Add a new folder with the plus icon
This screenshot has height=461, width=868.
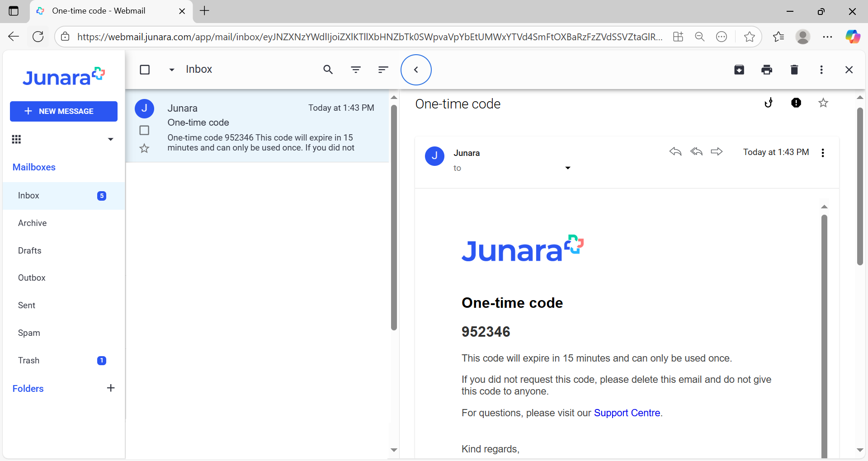[x=111, y=388]
